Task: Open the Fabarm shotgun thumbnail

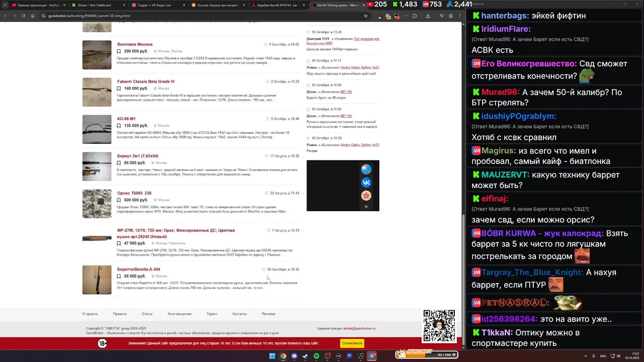Action: (x=97, y=92)
